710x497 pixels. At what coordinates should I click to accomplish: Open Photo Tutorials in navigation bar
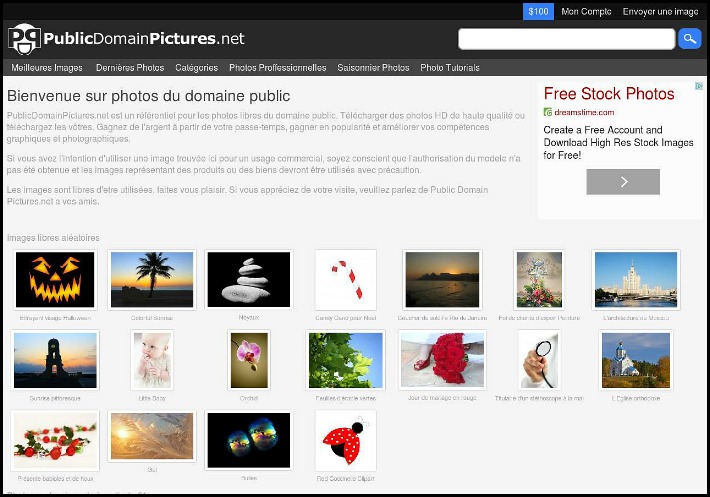[x=450, y=68]
